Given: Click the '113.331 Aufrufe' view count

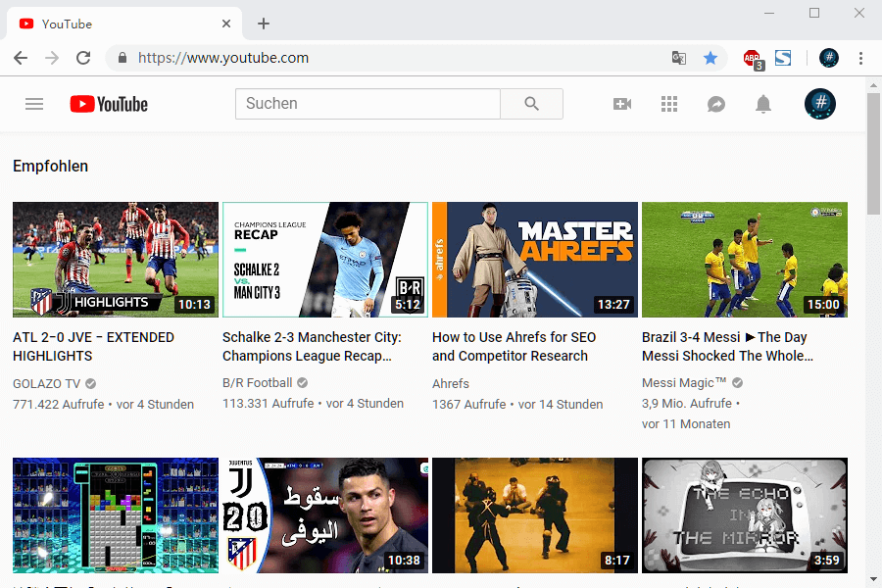Looking at the screenshot, I should [x=269, y=404].
